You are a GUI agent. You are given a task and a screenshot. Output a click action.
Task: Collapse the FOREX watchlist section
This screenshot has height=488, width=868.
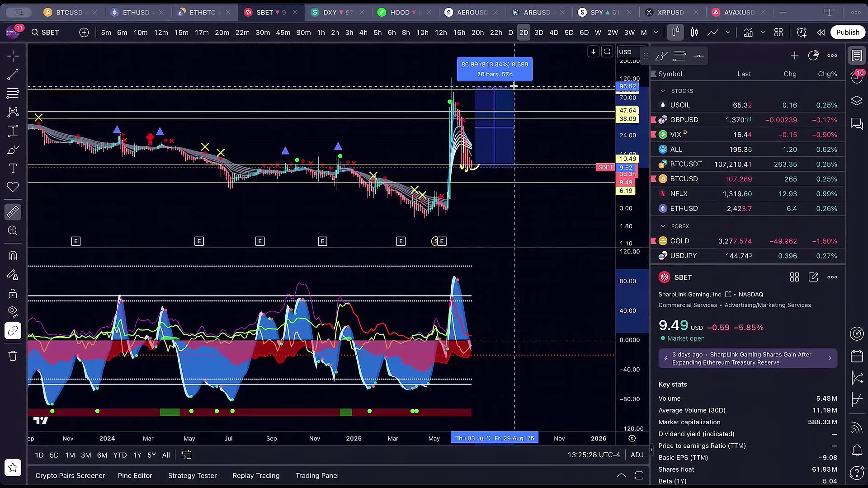click(x=663, y=226)
